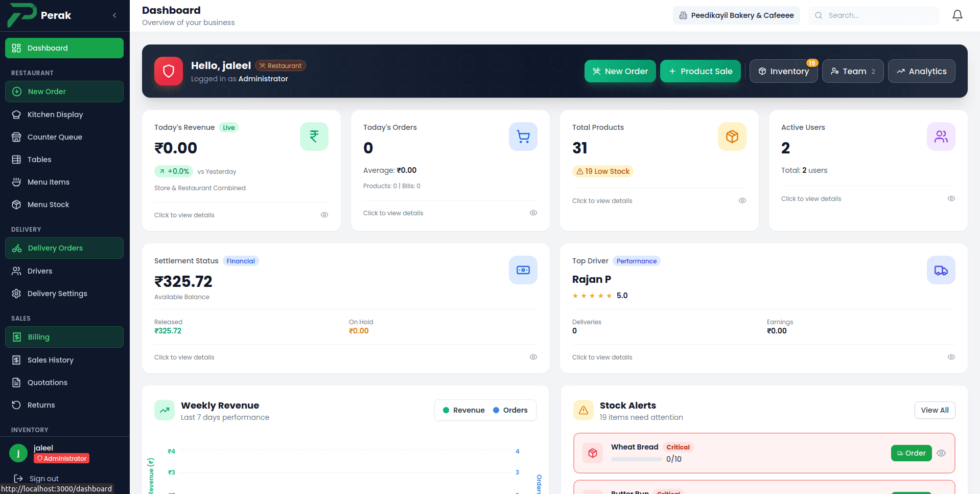The image size is (980, 494).
Task: Click the Rajan P star rating
Action: pos(592,296)
